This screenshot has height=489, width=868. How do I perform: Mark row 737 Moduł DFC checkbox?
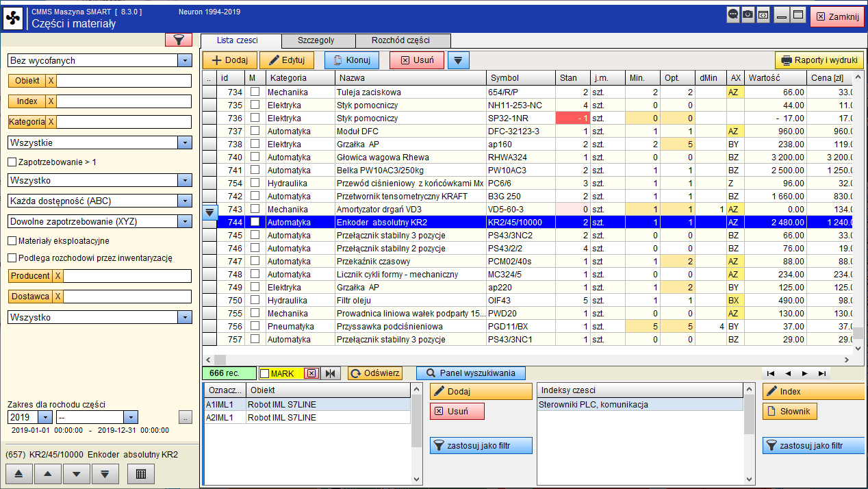pos(255,131)
